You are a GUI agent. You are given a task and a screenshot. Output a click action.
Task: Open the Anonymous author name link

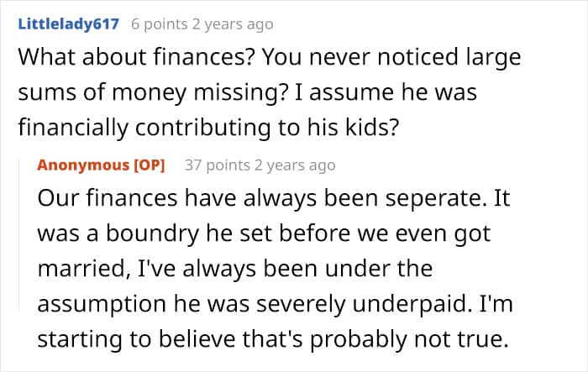(x=78, y=165)
